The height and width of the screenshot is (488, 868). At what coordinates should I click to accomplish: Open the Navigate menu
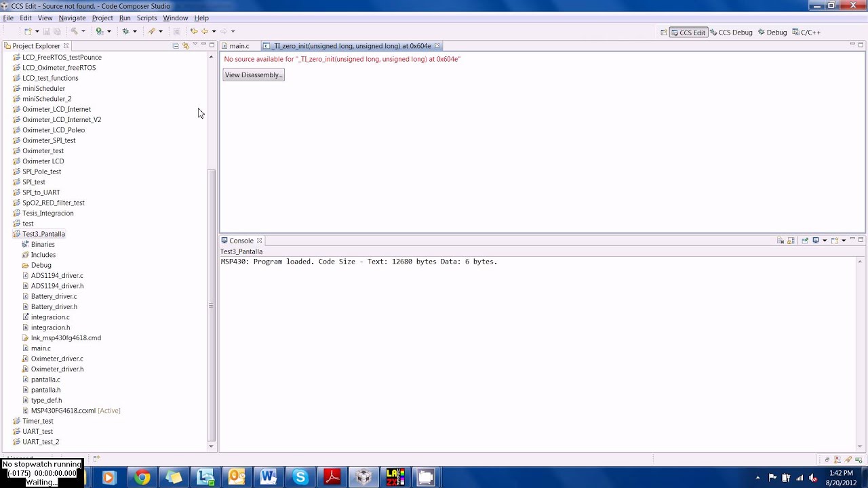coord(72,18)
